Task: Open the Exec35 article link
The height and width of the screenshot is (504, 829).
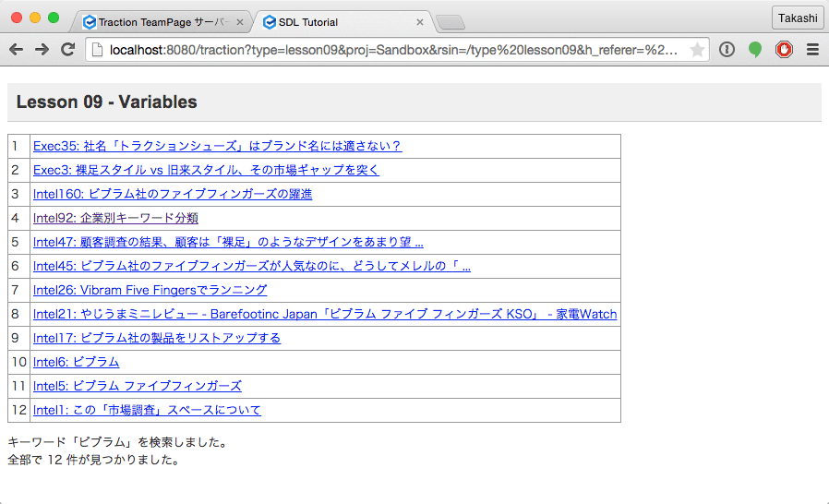Action: point(217,146)
